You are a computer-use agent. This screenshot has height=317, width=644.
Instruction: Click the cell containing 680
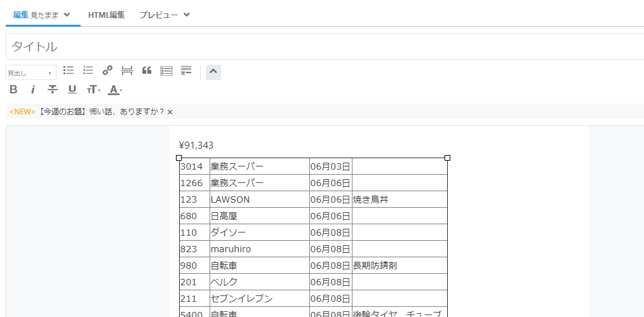pyautogui.click(x=195, y=216)
